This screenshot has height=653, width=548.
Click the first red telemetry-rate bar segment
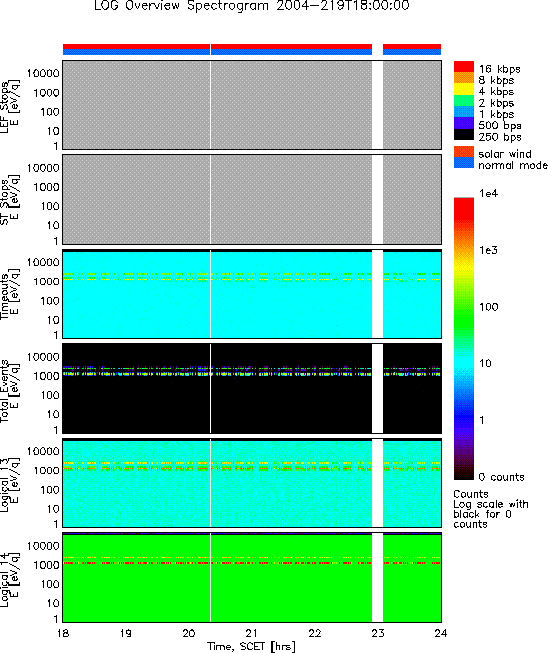(x=136, y=46)
